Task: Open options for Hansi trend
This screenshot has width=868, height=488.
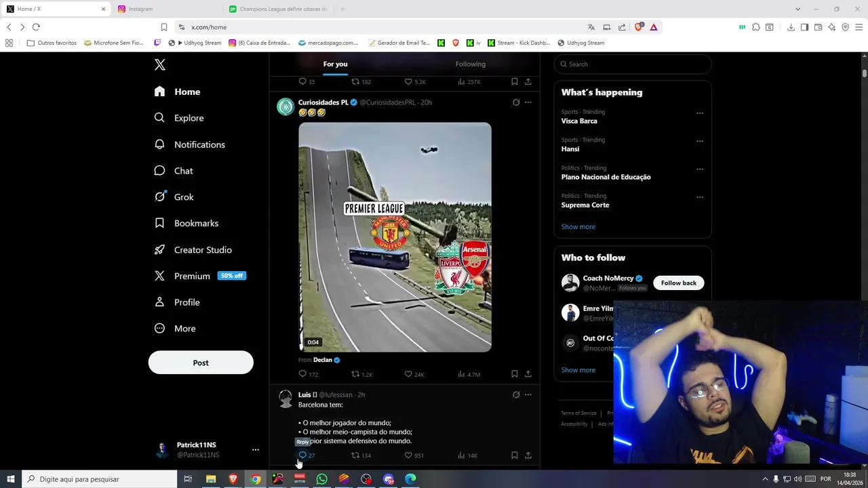Action: click(x=700, y=141)
